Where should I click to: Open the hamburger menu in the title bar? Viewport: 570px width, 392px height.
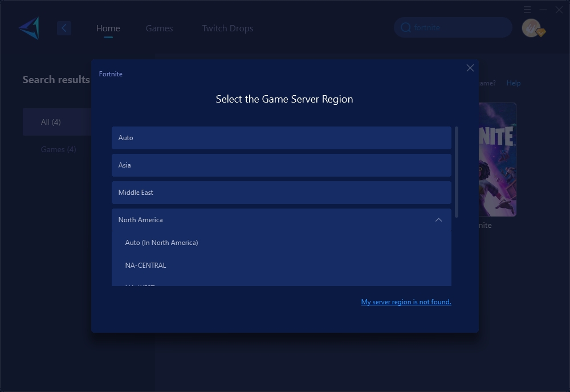point(527,10)
